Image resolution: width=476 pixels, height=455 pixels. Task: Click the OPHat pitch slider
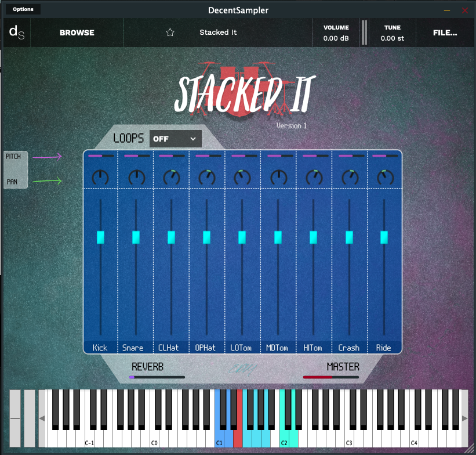(208, 156)
